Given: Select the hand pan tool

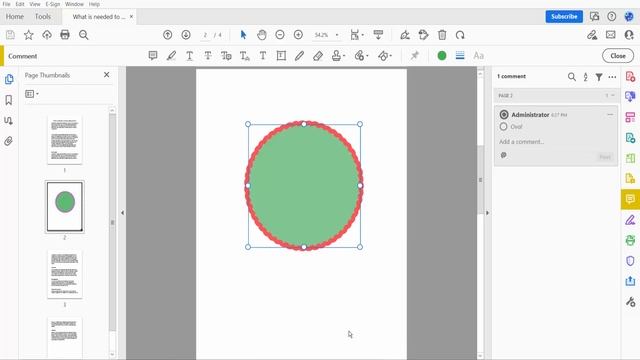Looking at the screenshot, I should [262, 35].
